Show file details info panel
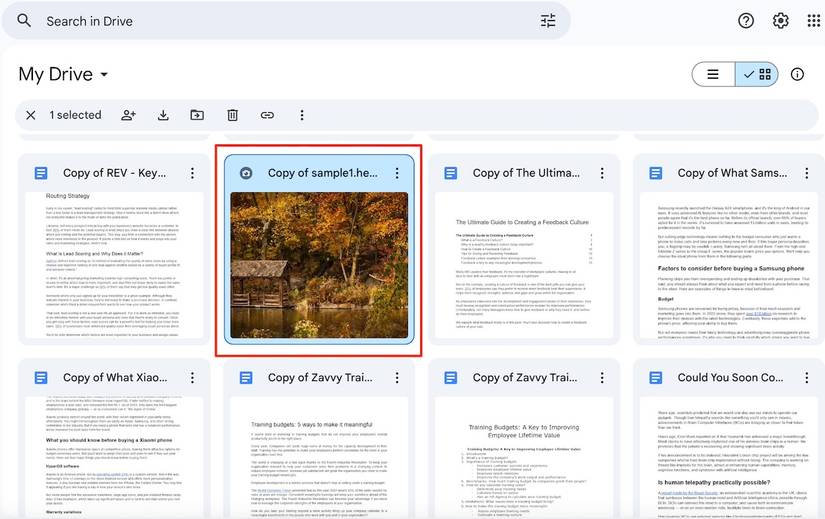The width and height of the screenshot is (825, 519). pyautogui.click(x=797, y=74)
